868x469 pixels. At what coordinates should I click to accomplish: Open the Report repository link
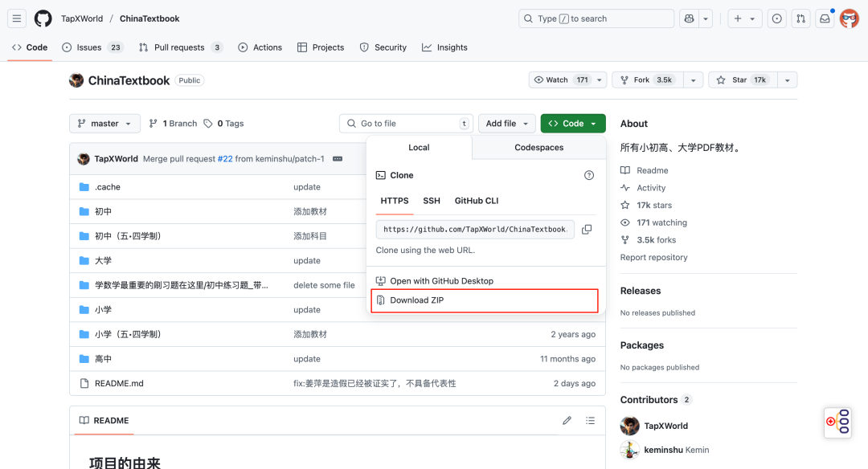[655, 257]
